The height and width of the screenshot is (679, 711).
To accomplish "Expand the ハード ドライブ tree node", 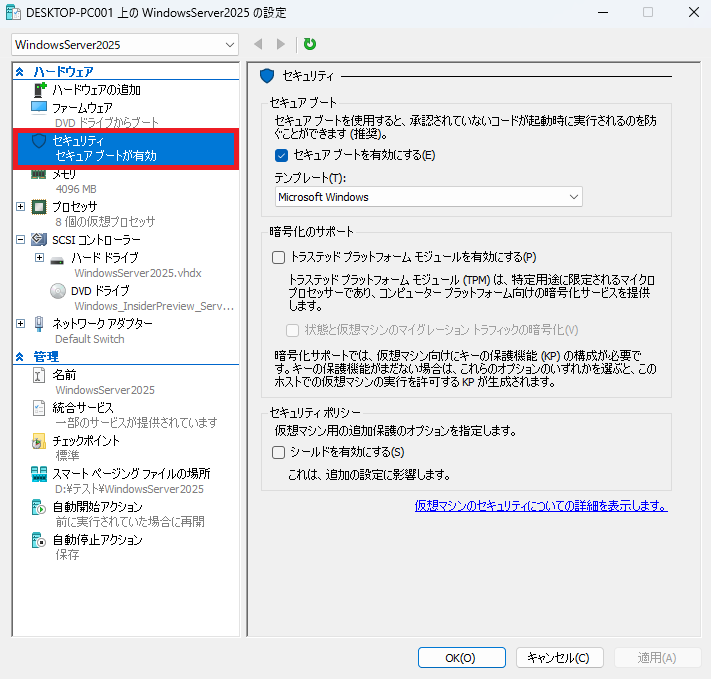I will click(39, 258).
